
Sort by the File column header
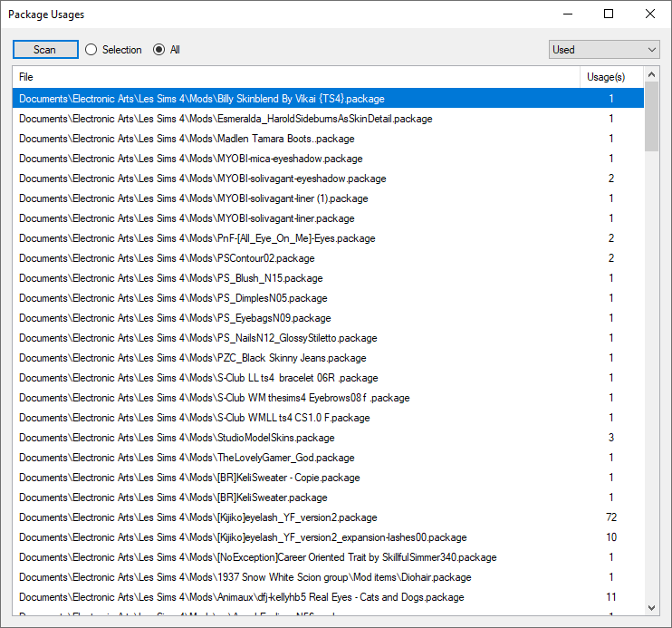coord(296,77)
